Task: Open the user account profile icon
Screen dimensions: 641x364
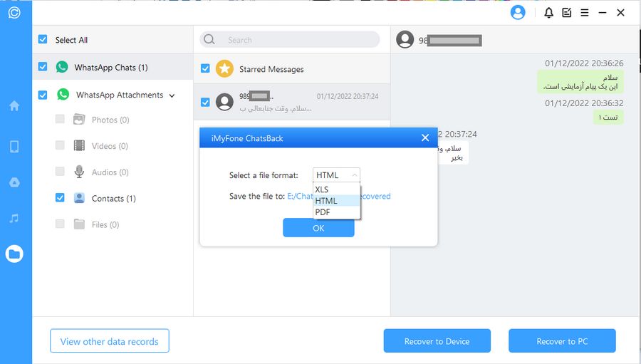Action: click(518, 13)
